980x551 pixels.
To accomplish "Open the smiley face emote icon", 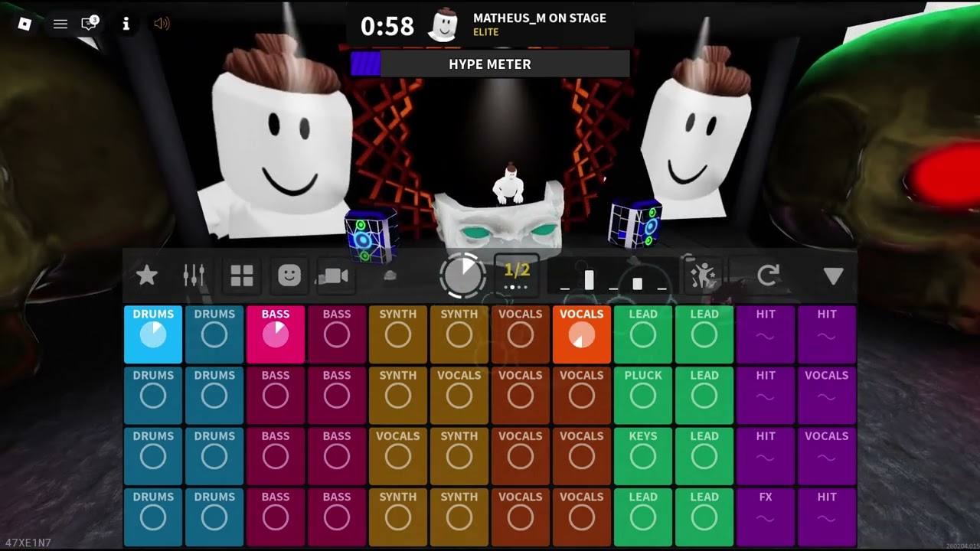I will point(289,275).
